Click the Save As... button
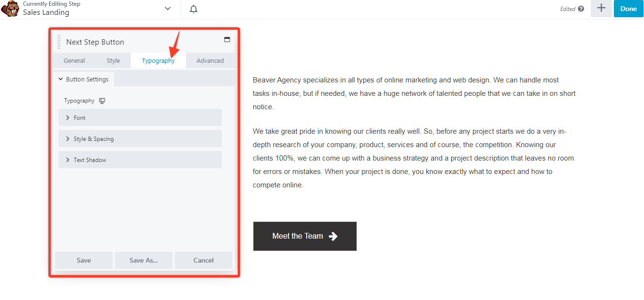 click(144, 260)
